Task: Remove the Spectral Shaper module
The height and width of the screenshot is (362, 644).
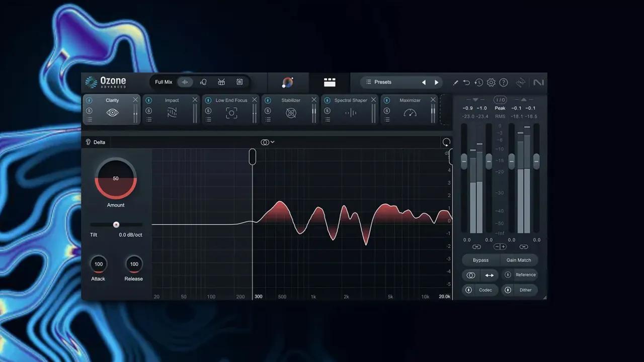Action: click(x=373, y=100)
